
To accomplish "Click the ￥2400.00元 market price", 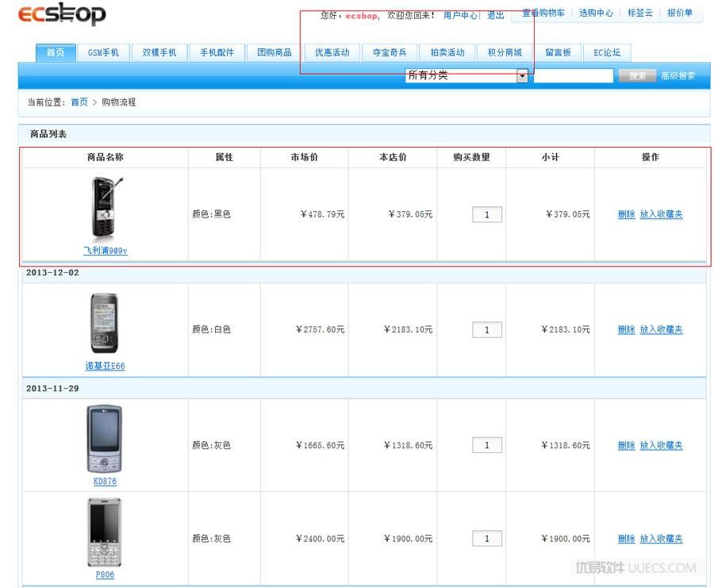I will [320, 538].
